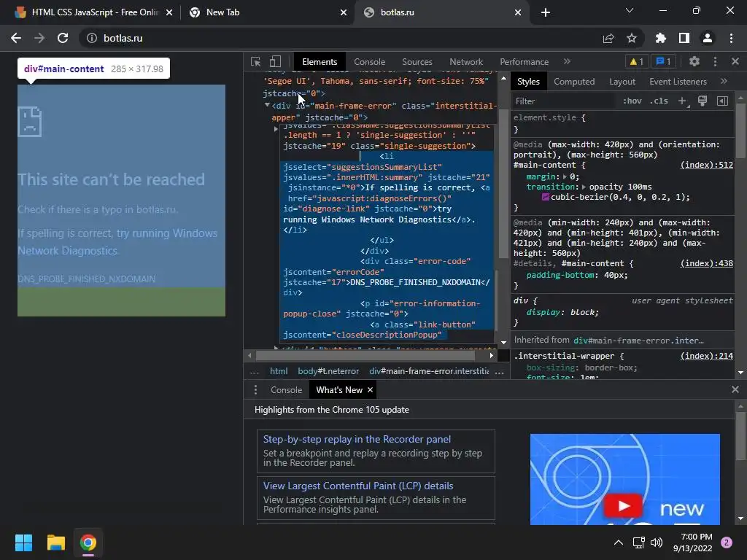Open the tab search dropdown
This screenshot has width=747, height=560.
tap(630, 10)
